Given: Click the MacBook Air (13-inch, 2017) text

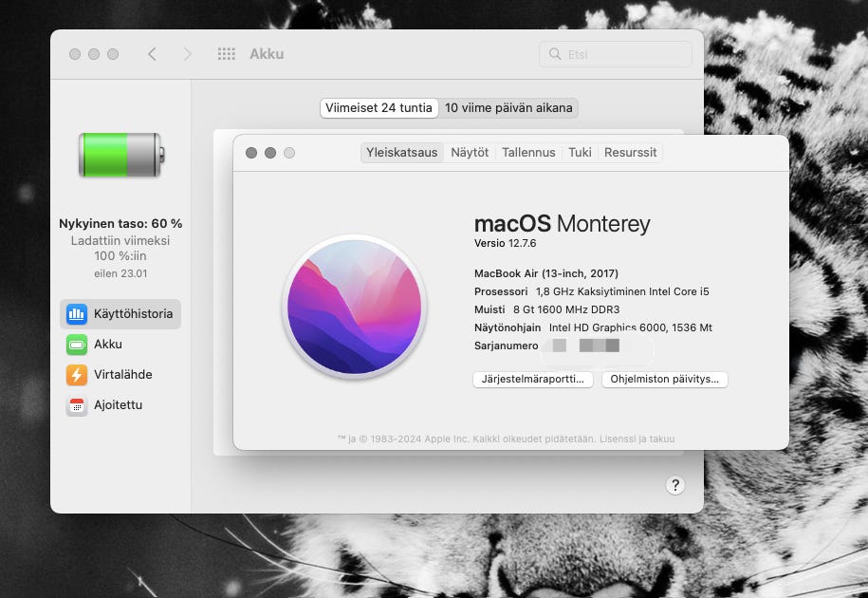Looking at the screenshot, I should pyautogui.click(x=545, y=273).
